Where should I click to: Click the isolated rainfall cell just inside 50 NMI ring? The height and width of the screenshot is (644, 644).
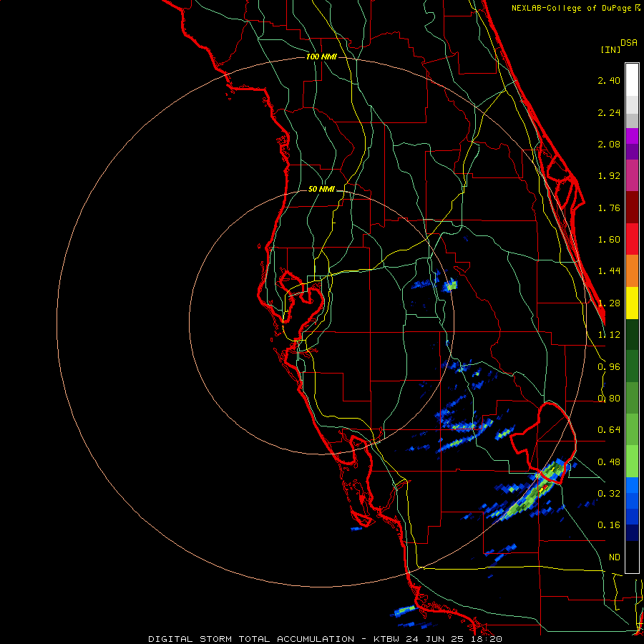point(450,285)
